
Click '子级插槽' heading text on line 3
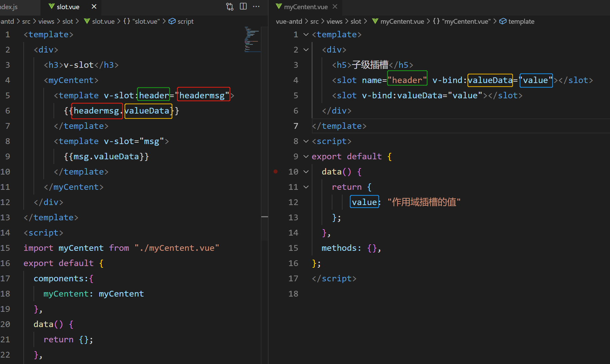click(x=370, y=65)
